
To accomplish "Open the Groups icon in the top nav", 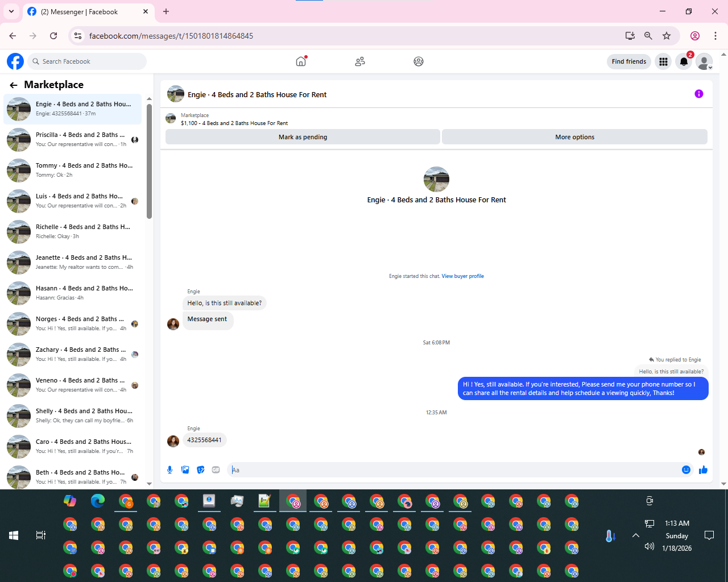I will pyautogui.click(x=419, y=61).
